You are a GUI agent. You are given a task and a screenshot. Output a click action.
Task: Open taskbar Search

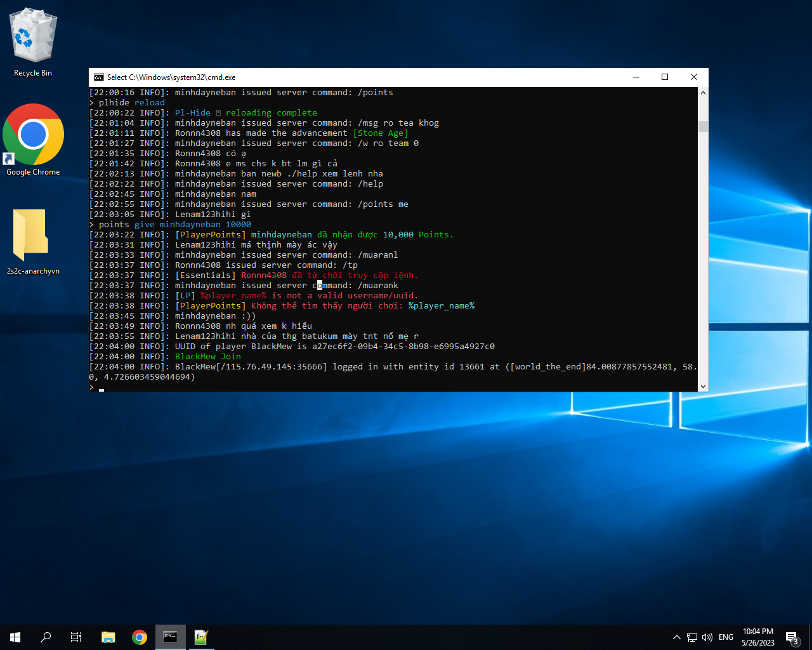point(46,637)
